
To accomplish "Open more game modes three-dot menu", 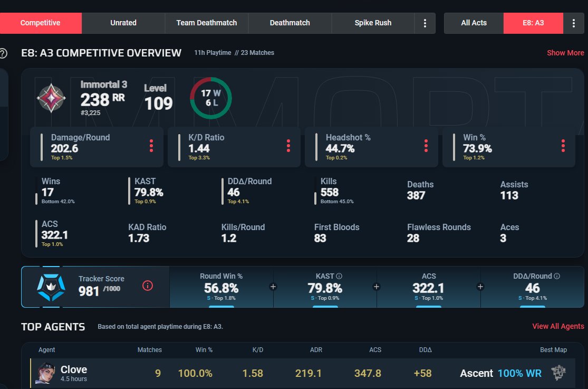I will tap(425, 23).
